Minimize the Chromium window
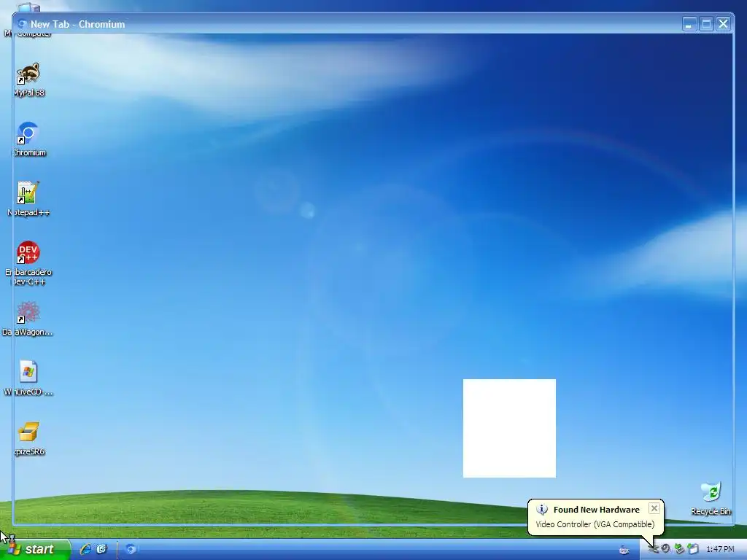Image resolution: width=747 pixels, height=560 pixels. click(689, 24)
